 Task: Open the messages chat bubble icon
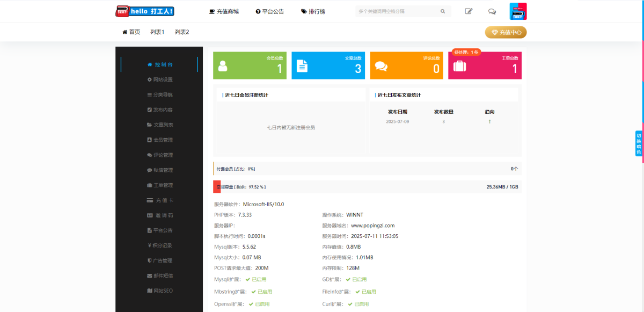click(x=492, y=11)
